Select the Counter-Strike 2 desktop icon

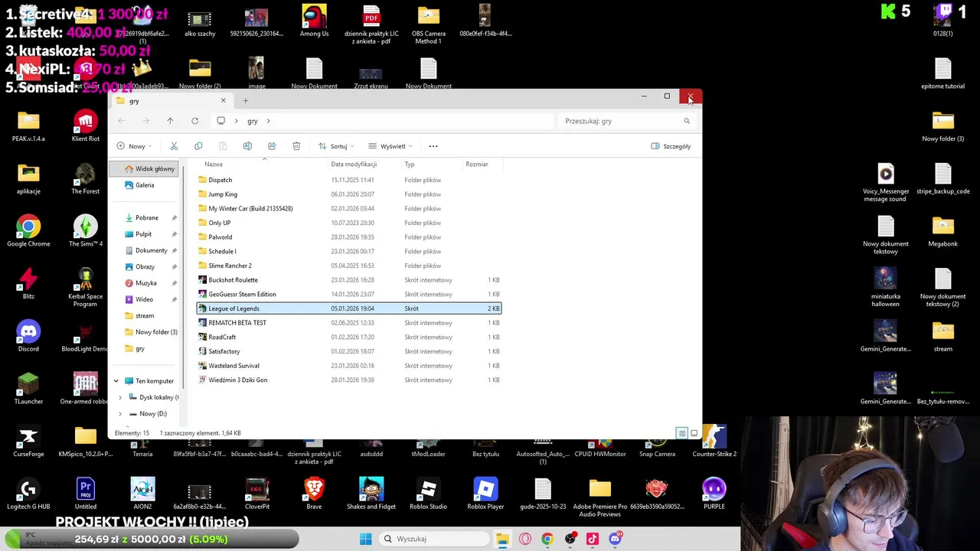(x=714, y=441)
